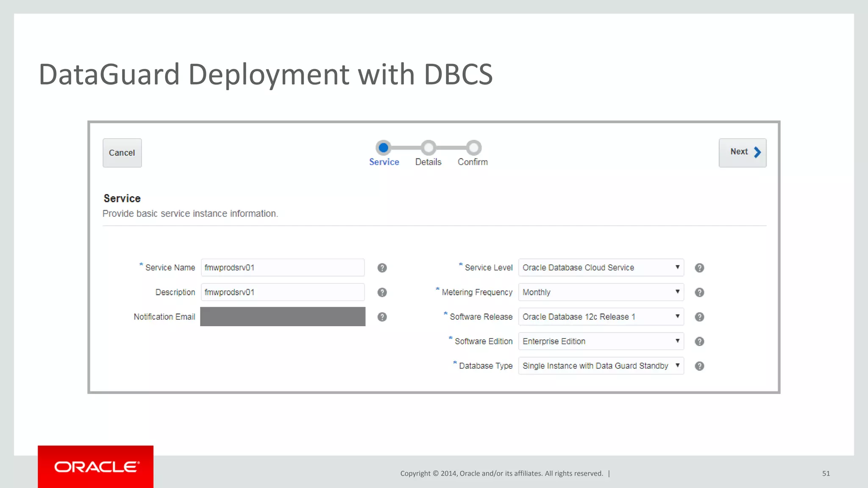Expand the Software Release dropdown

pos(601,317)
